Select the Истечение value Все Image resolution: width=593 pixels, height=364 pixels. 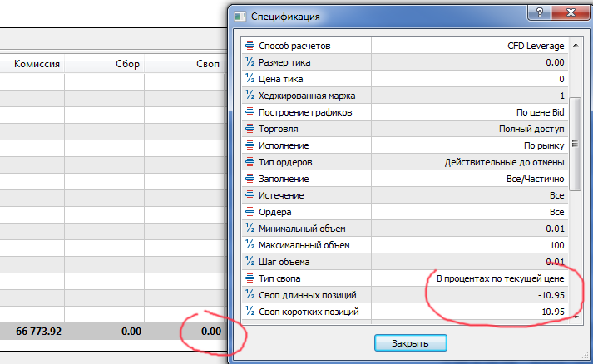click(x=556, y=195)
